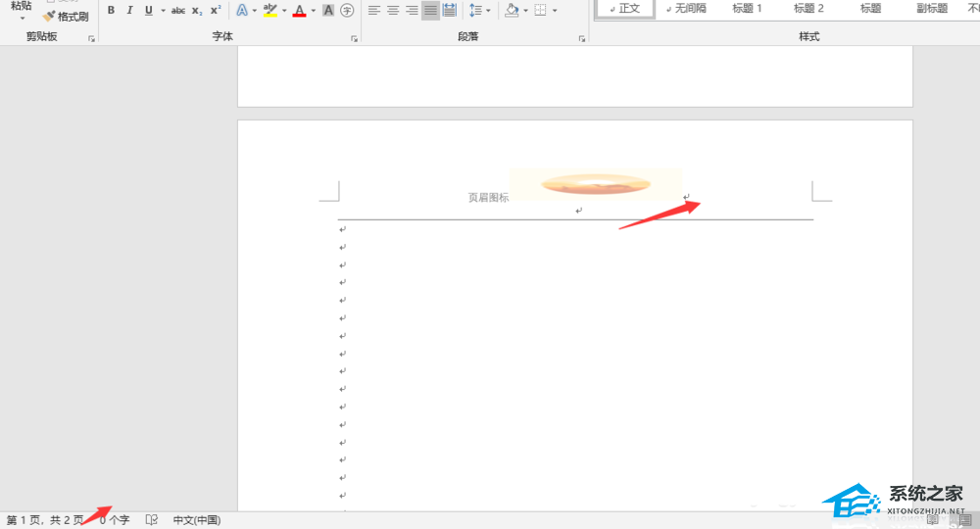Select the 标题 1 style
980x529 pixels.
[747, 8]
